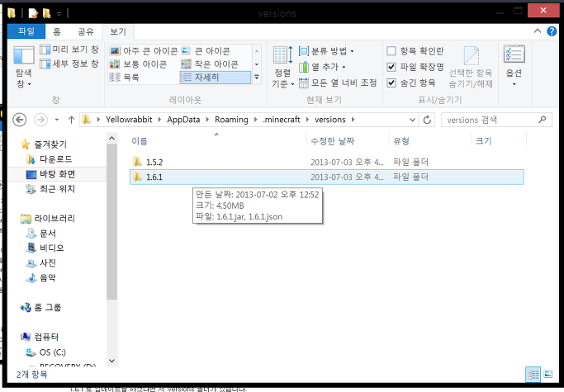Open the 파일 file menu tab
564x392 pixels.
(x=26, y=31)
